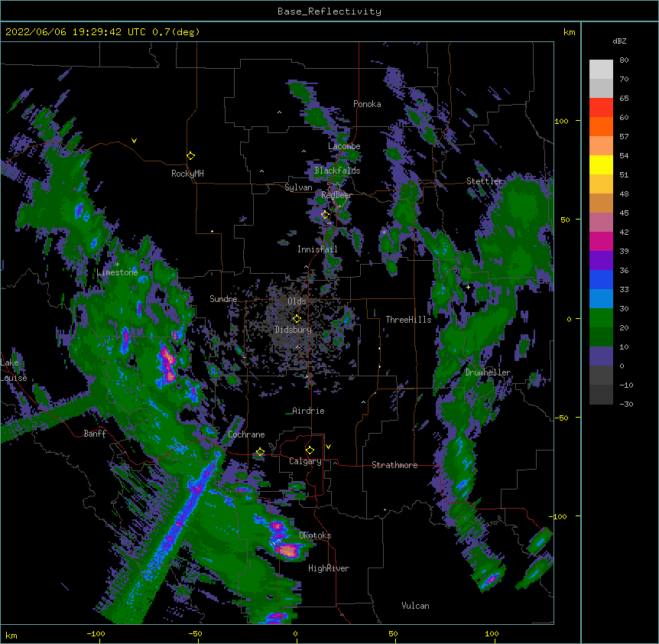Click the Stettler city label

(x=485, y=181)
